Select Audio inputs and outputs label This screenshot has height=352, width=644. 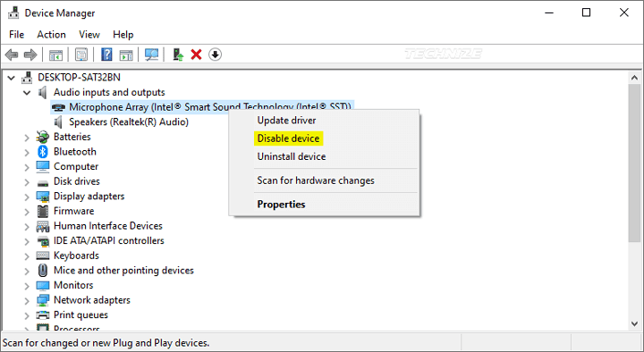pyautogui.click(x=109, y=92)
